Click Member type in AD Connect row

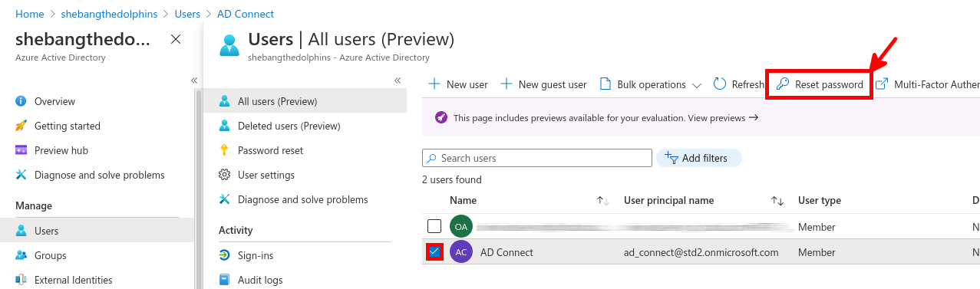pyautogui.click(x=817, y=252)
